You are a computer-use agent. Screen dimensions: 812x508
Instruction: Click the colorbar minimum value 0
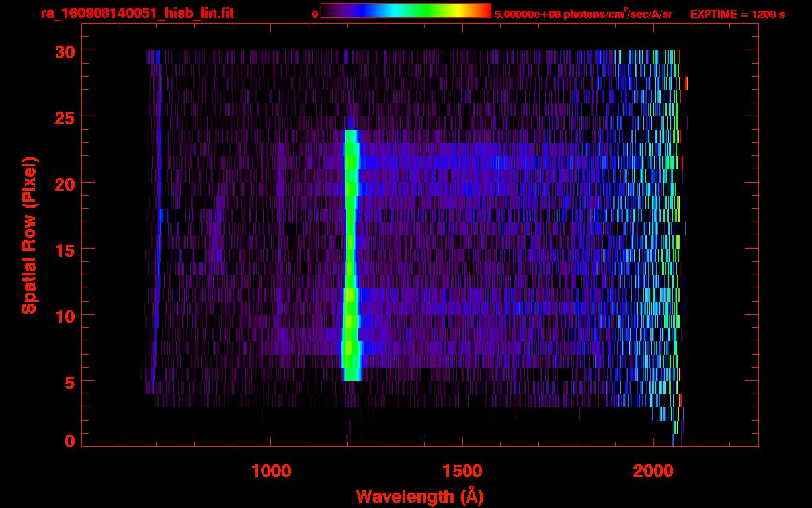pos(315,15)
